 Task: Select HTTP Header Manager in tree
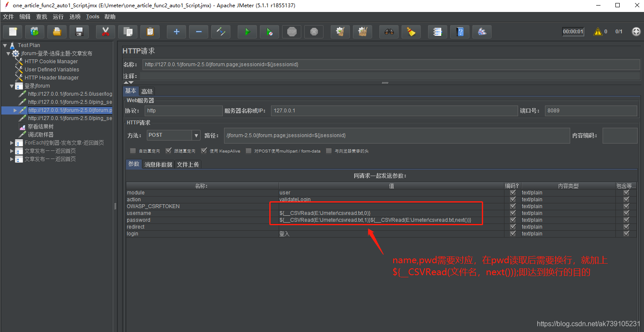pyautogui.click(x=52, y=78)
